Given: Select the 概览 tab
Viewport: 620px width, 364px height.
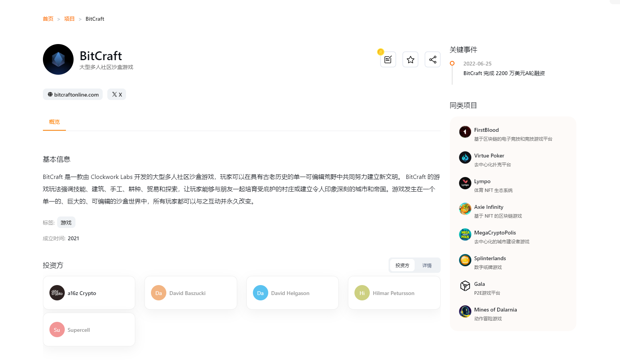Looking at the screenshot, I should click(x=54, y=122).
